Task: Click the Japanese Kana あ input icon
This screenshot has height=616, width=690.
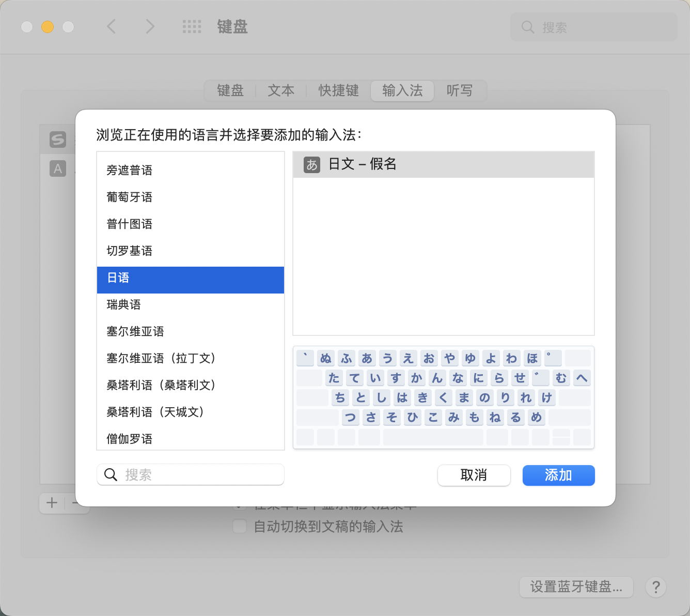Action: (x=311, y=165)
